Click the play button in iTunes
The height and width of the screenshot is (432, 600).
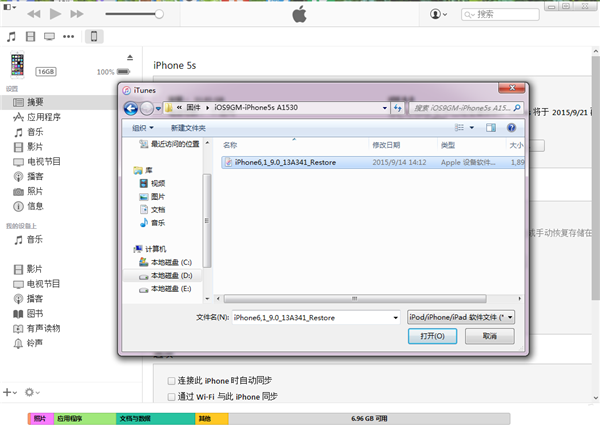click(55, 14)
